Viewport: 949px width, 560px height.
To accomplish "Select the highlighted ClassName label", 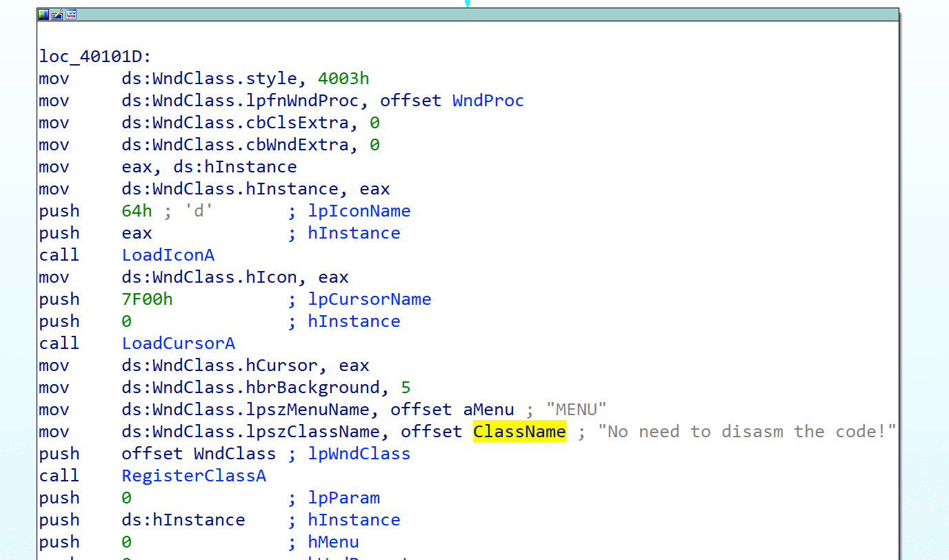I will point(519,432).
